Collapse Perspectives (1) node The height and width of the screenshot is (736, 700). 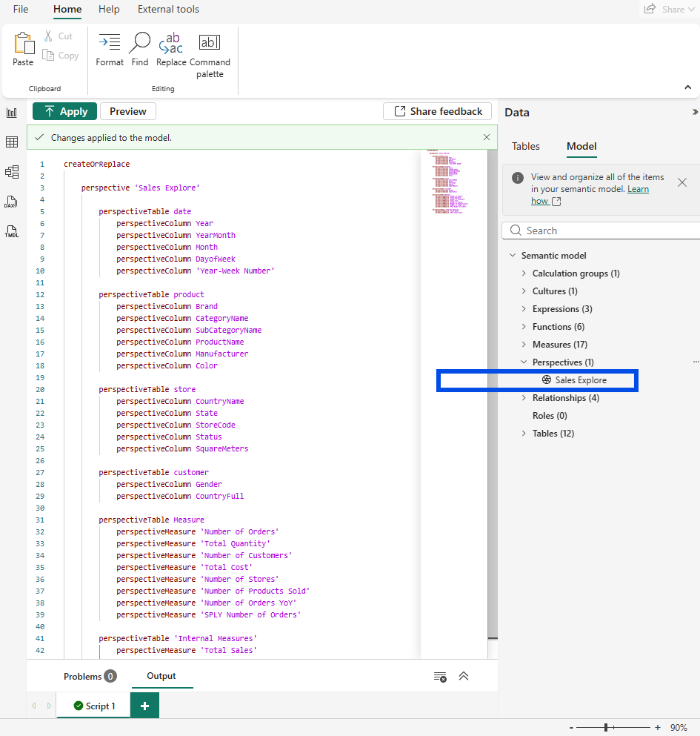click(524, 362)
